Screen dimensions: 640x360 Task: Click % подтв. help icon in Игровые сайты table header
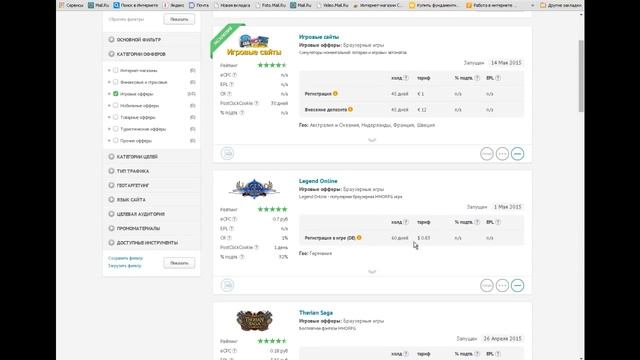[477, 78]
